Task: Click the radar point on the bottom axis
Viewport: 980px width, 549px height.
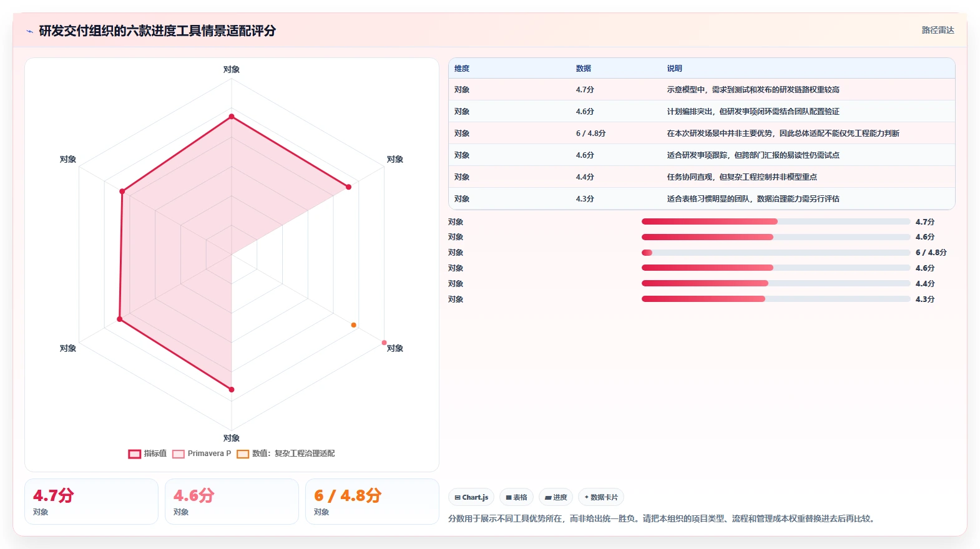Action: tap(232, 390)
